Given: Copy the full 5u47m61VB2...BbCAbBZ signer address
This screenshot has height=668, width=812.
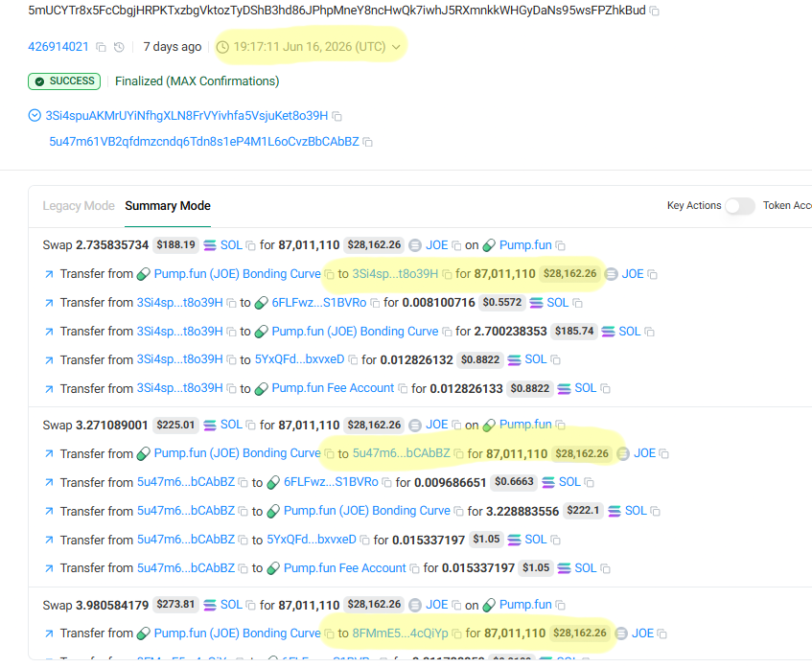Looking at the screenshot, I should point(368,142).
